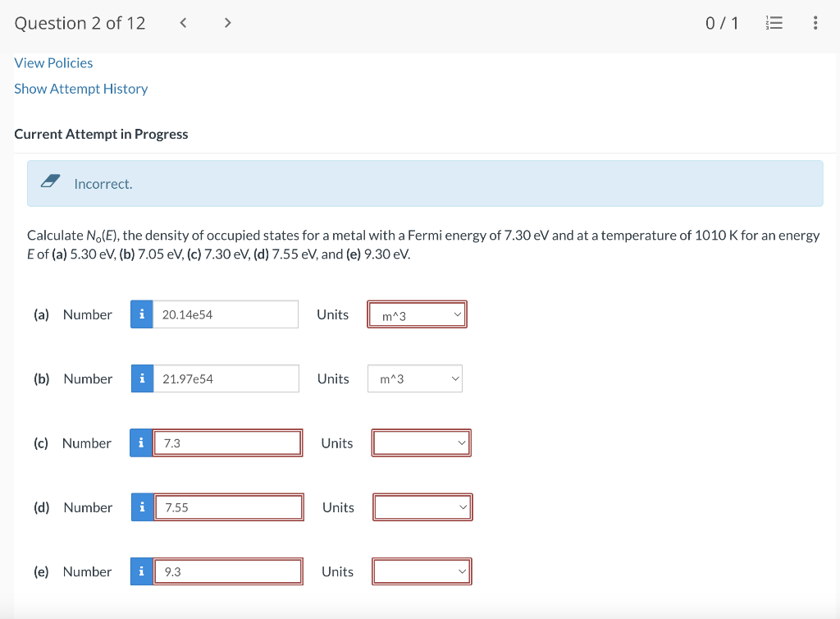Image resolution: width=840 pixels, height=619 pixels.
Task: Click the 0/1 score indicator
Action: [x=721, y=23]
